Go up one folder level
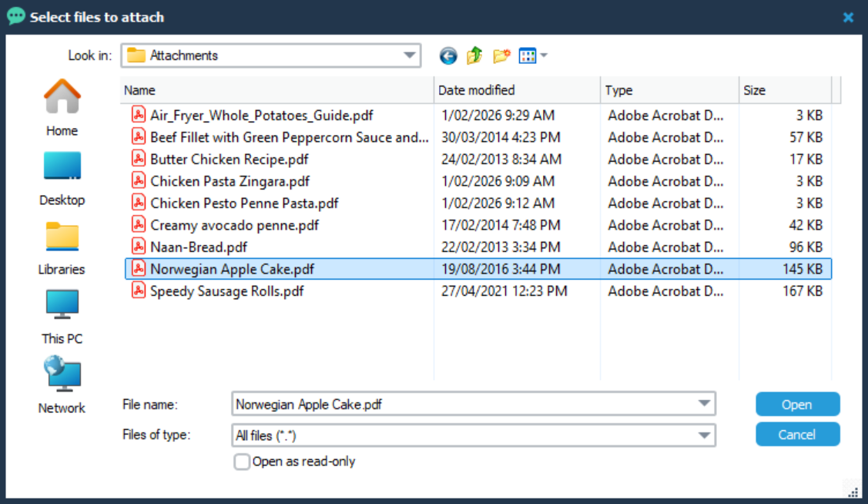This screenshot has height=504, width=868. pos(474,56)
